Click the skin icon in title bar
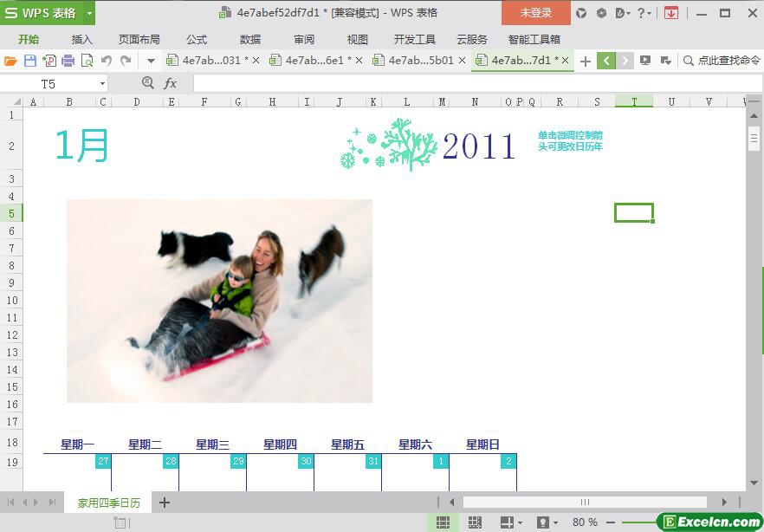The height and width of the screenshot is (532, 764). pyautogui.click(x=581, y=13)
